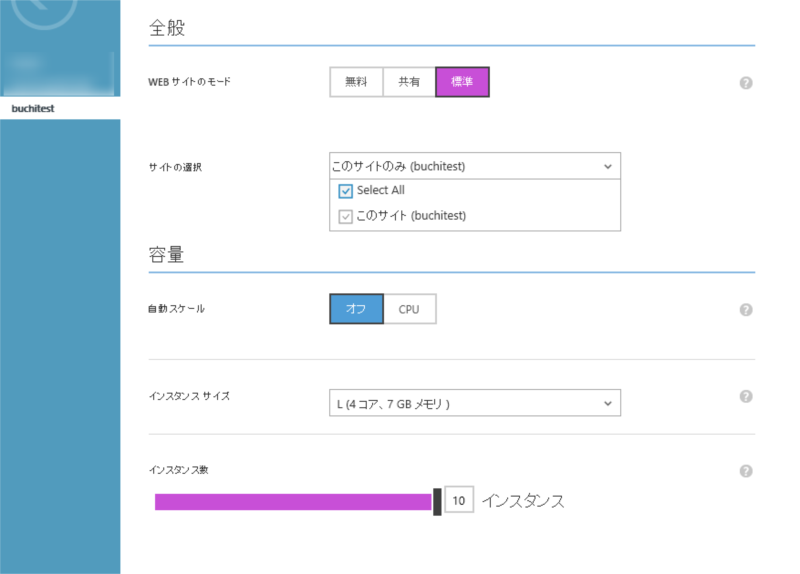Screen dimensions: 800x574
Task: Collapse the このサイトのみ (buchitest) dropdown
Action: pos(474,166)
